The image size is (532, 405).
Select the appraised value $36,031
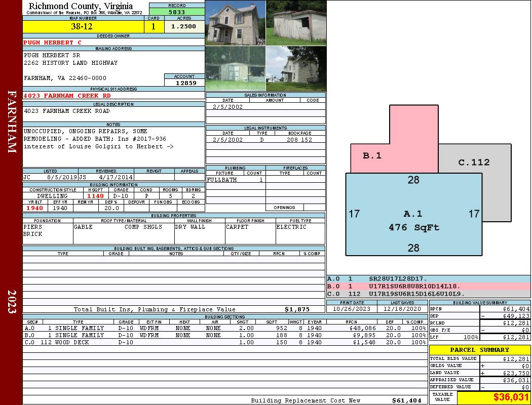tap(516, 380)
